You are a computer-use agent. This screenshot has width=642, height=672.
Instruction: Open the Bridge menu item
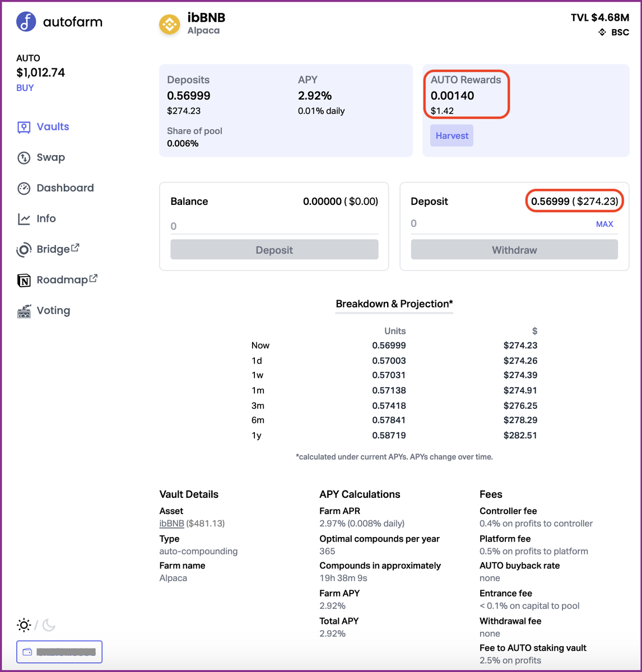[53, 249]
